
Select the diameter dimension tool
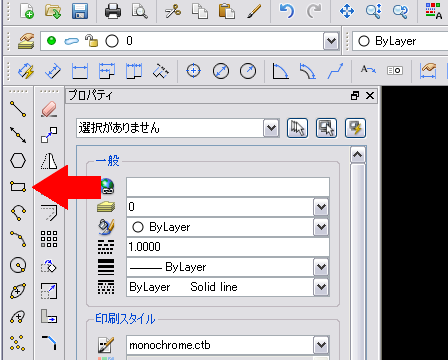221,71
